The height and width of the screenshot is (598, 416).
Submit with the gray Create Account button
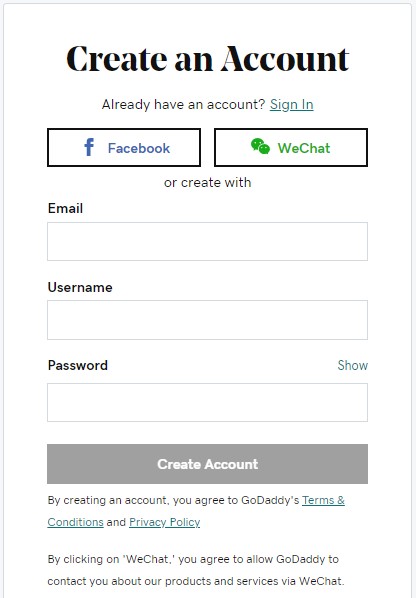(x=207, y=464)
